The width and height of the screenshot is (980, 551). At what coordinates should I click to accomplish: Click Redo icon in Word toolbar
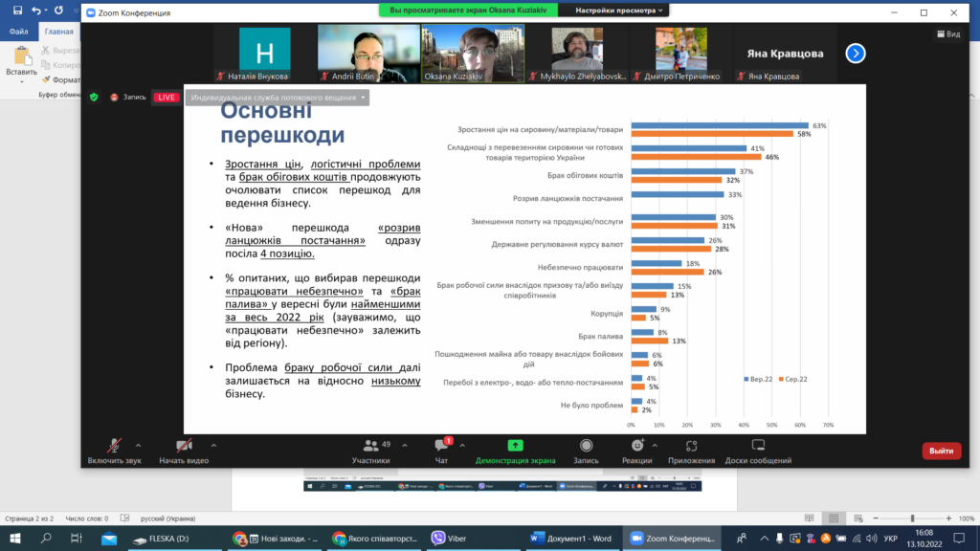(58, 10)
